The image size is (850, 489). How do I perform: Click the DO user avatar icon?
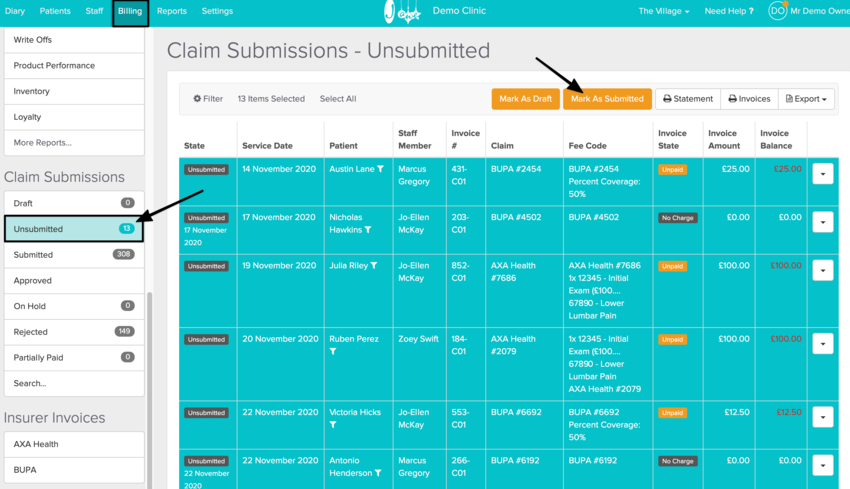(x=777, y=11)
